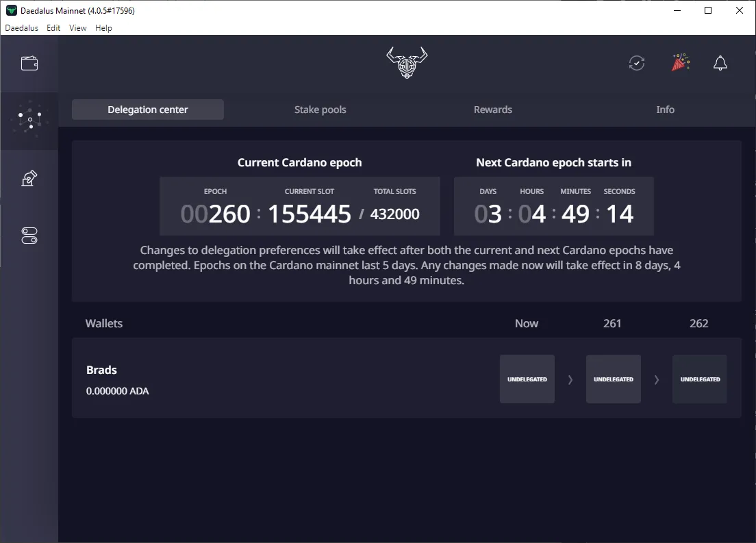This screenshot has height=543, width=756.
Task: Select the Brads wallet name
Action: click(101, 370)
